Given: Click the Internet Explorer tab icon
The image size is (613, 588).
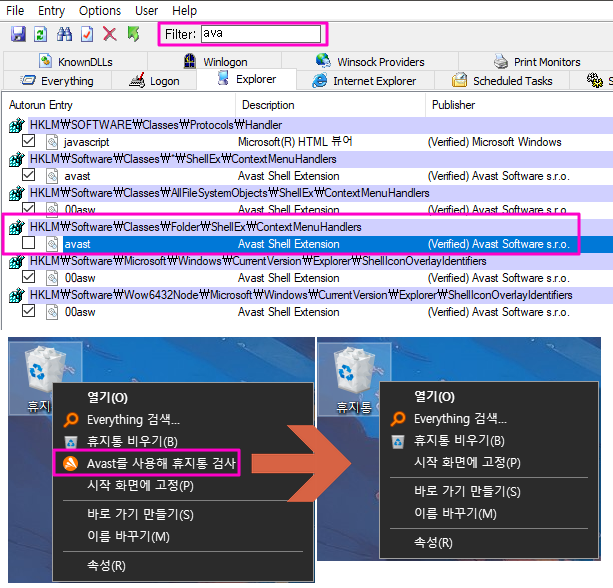Looking at the screenshot, I should coord(319,80).
